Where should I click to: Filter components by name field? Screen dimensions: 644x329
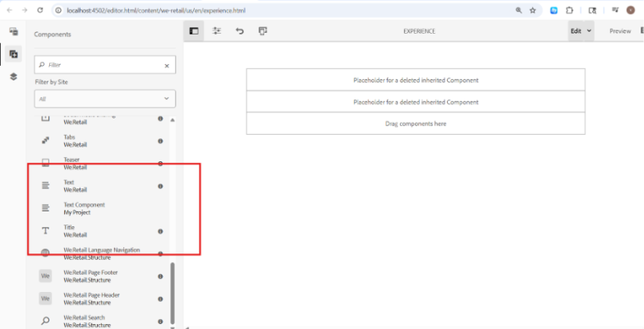(105, 65)
